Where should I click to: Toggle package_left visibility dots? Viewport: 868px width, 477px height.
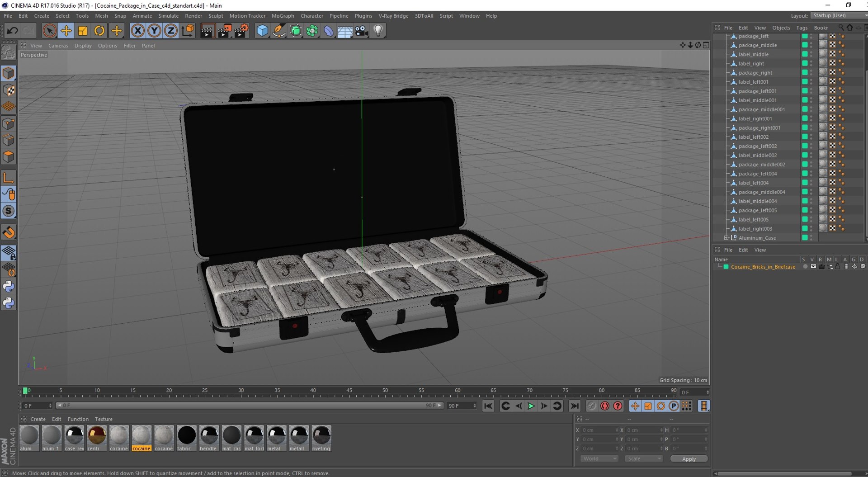pos(811,36)
